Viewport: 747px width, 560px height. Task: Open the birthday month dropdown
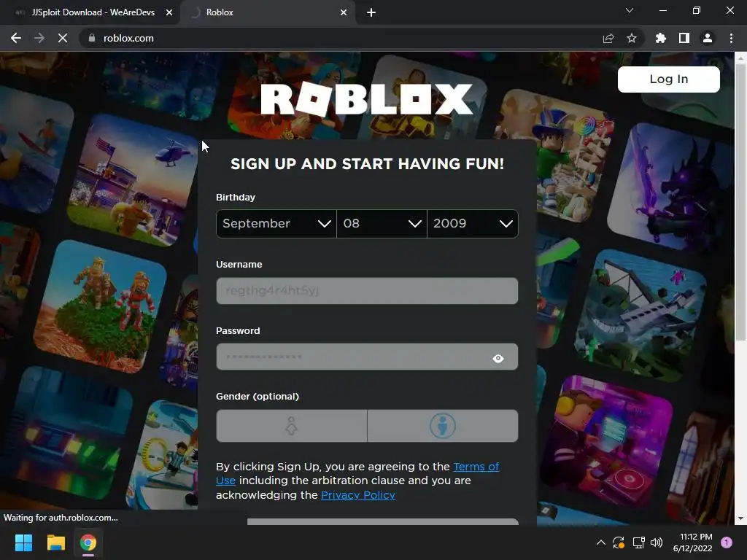tap(276, 223)
